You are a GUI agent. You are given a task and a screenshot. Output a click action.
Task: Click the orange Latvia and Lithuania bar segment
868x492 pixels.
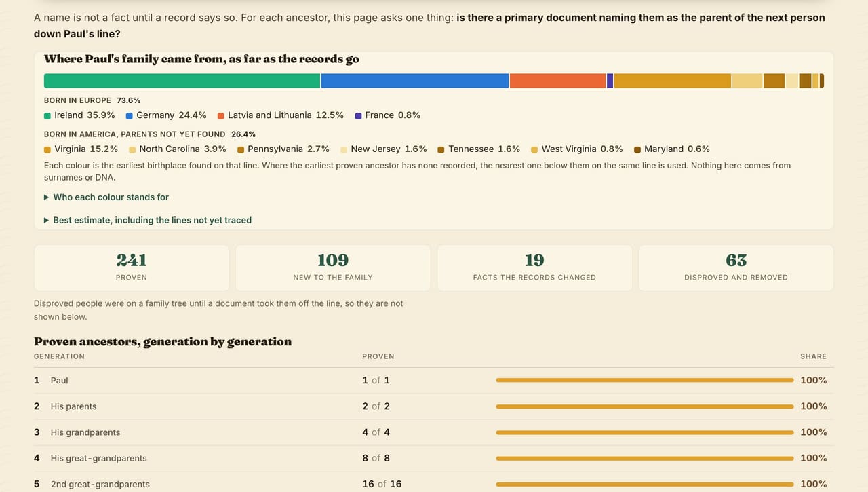[557, 81]
